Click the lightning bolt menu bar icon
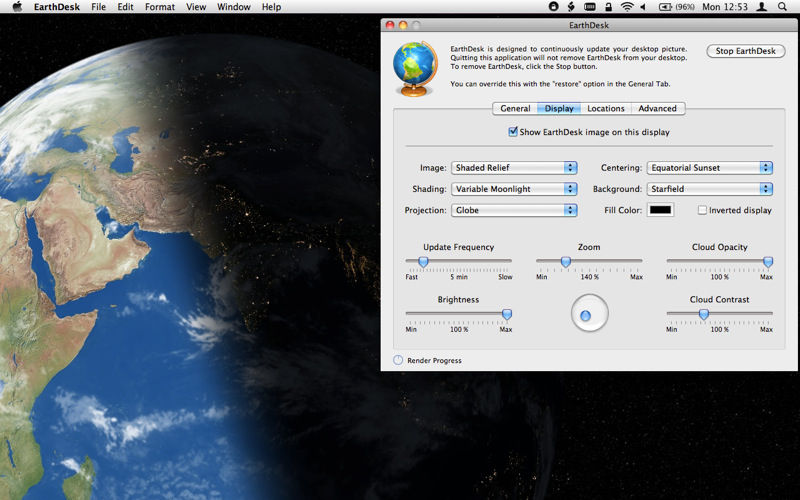The height and width of the screenshot is (500, 800). (571, 7)
